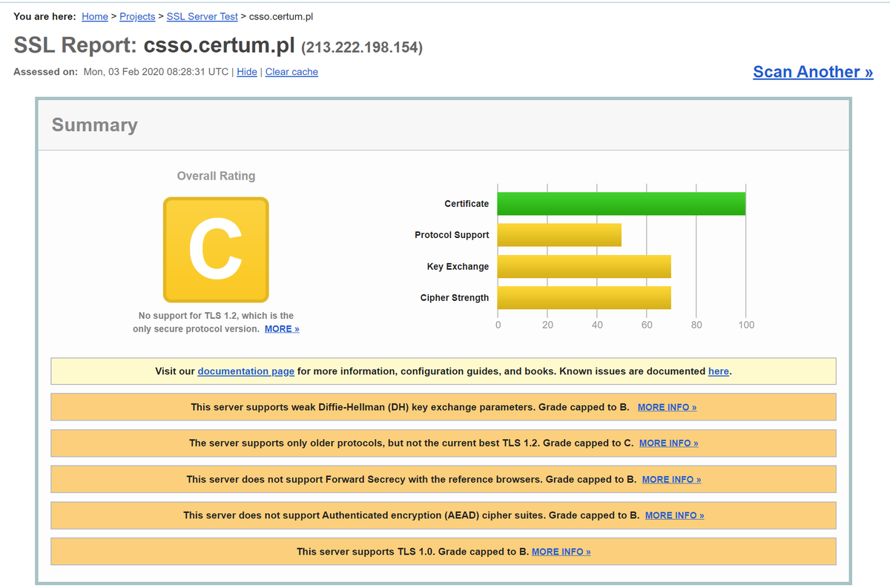The width and height of the screenshot is (890, 588).
Task: Click the Cipher Strength score bar
Action: pyautogui.click(x=584, y=297)
